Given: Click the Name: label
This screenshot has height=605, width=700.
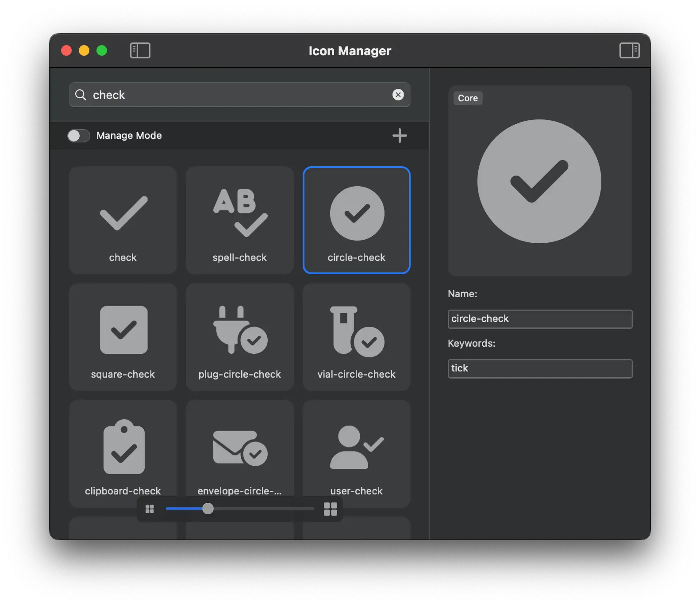Looking at the screenshot, I should (x=462, y=294).
